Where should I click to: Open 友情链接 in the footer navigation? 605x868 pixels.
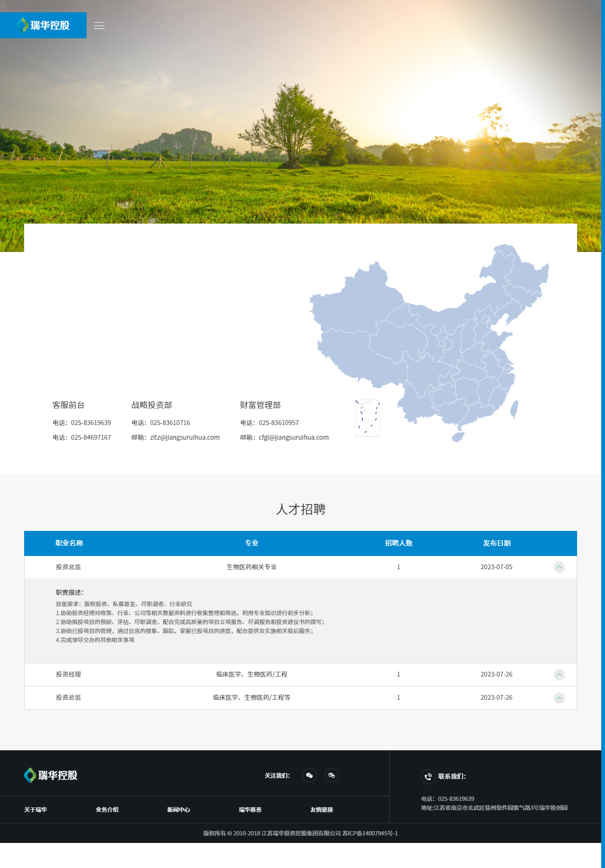coord(322,810)
